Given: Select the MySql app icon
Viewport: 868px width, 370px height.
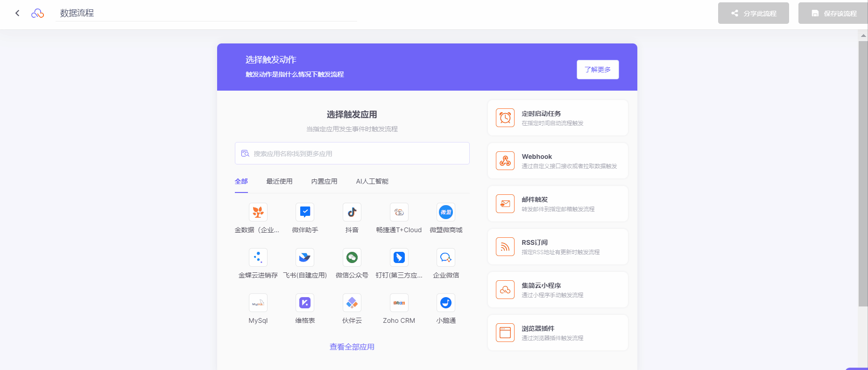Looking at the screenshot, I should (258, 303).
